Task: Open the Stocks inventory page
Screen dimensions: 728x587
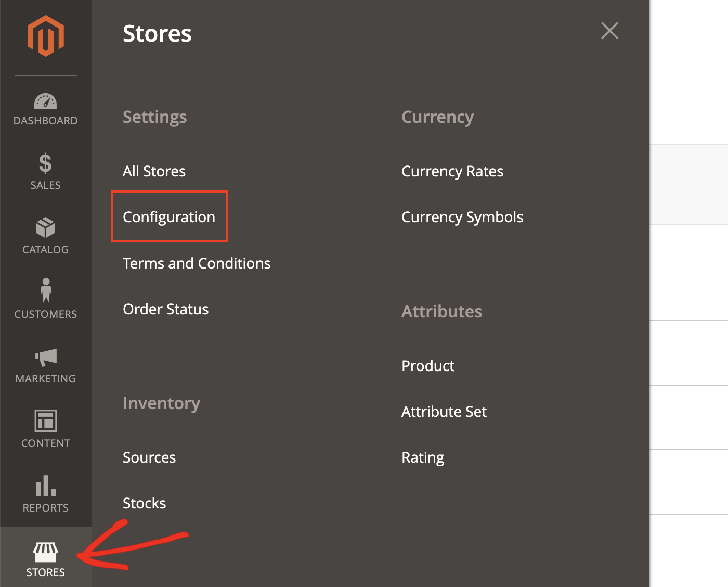Action: pos(144,503)
